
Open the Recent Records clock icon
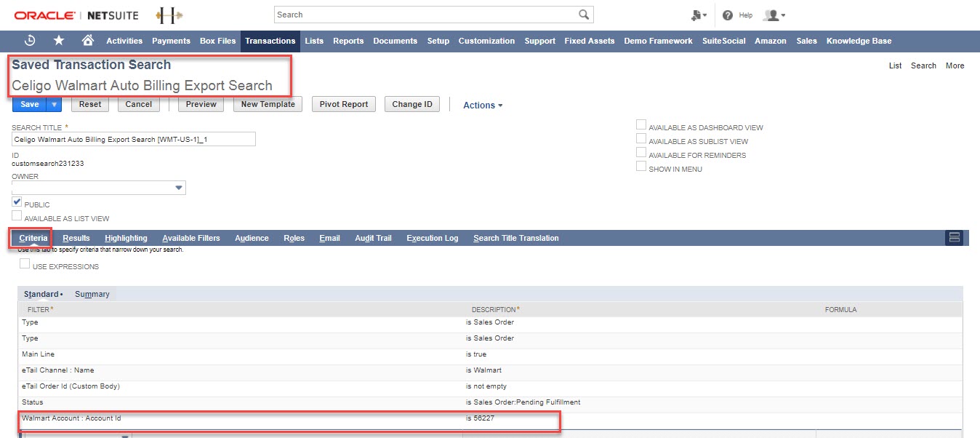pos(30,41)
